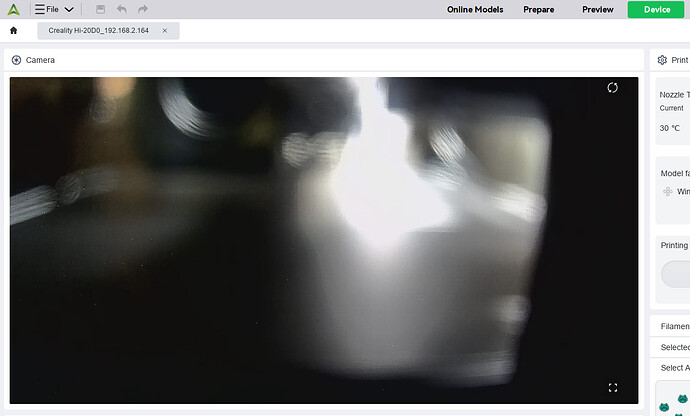Screen dimensions: 690x416
Task: Switch to the Online Models tab
Action: [475, 9]
